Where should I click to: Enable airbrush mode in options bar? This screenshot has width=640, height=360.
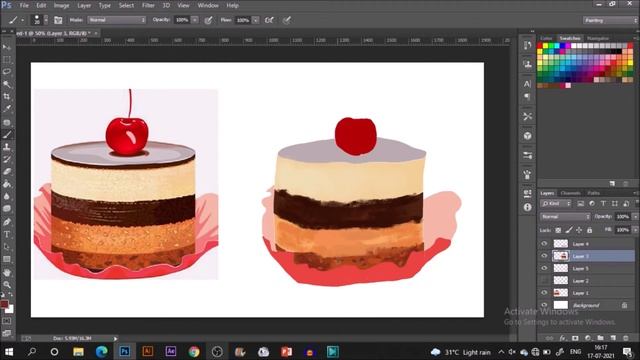(x=269, y=20)
